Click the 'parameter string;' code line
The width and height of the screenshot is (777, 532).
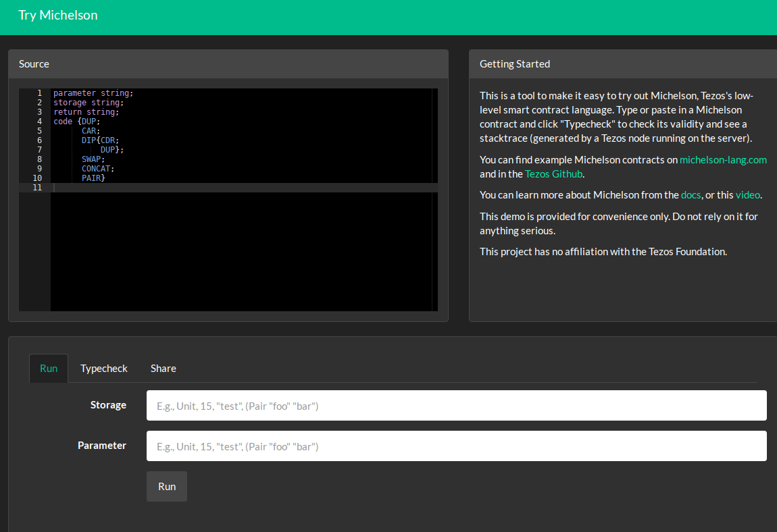tap(93, 93)
